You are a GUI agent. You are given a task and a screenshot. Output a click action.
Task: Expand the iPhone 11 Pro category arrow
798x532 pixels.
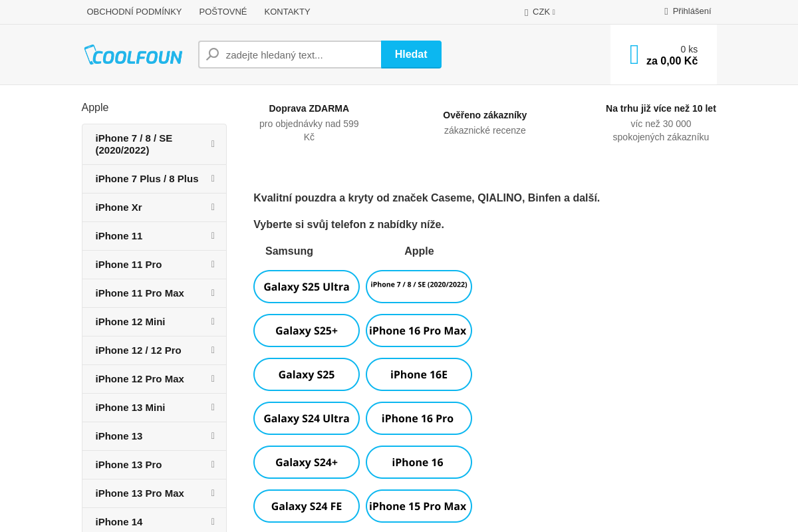(213, 265)
